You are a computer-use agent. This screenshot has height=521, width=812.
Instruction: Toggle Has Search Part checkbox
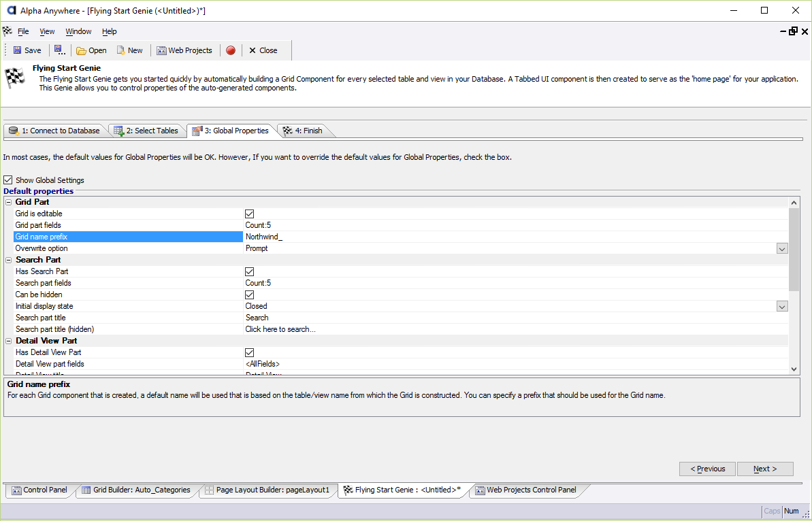pos(250,271)
